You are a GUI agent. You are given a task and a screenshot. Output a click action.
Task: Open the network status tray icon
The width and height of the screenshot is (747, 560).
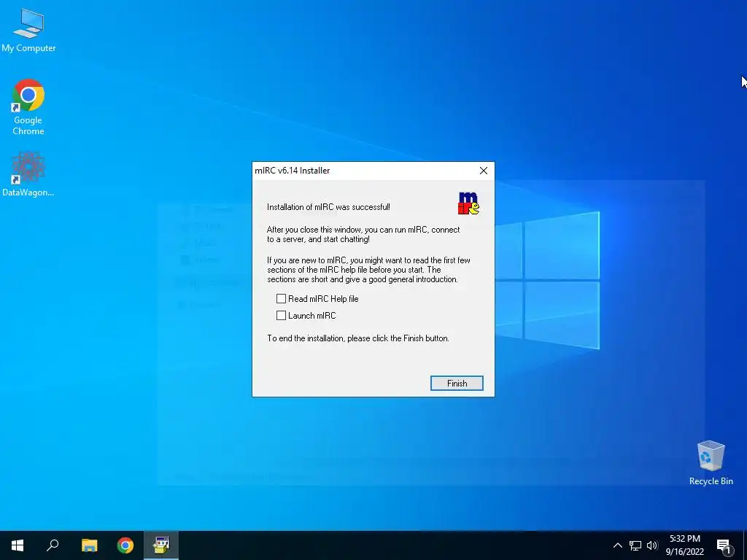pos(635,545)
